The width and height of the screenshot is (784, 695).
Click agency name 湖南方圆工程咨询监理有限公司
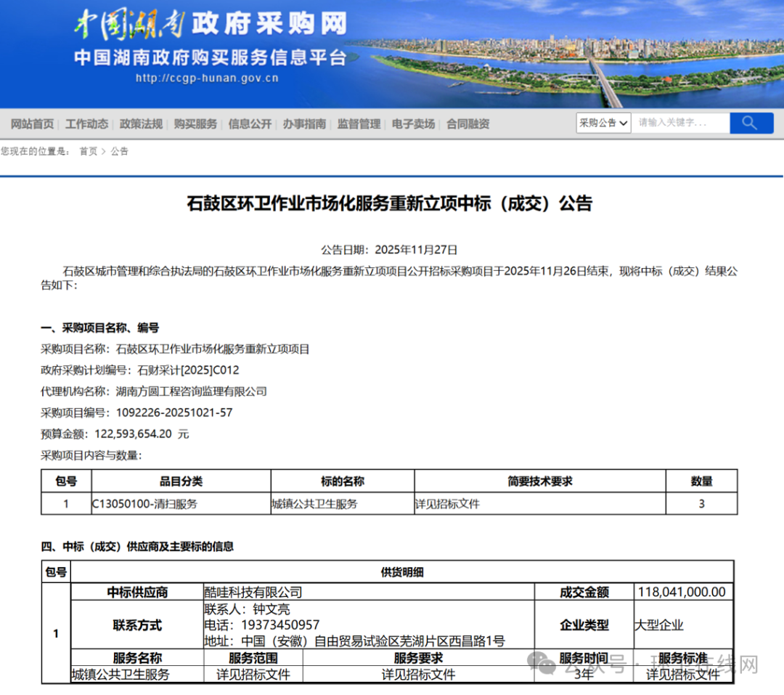click(192, 391)
